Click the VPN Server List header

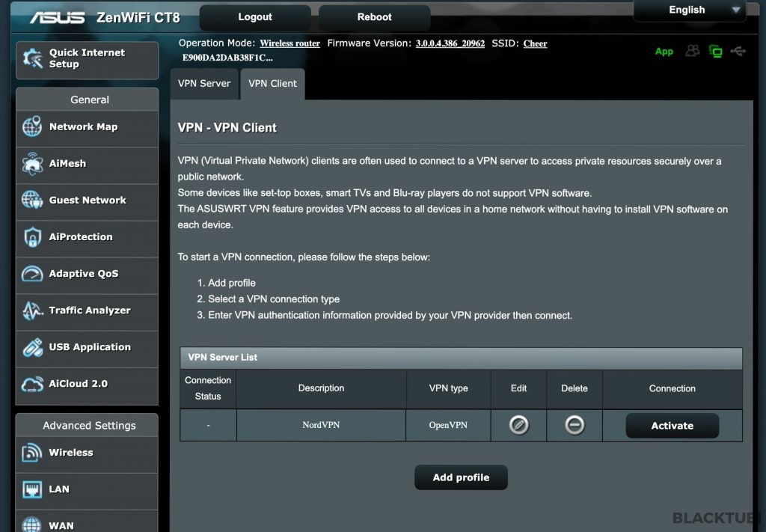coord(461,358)
